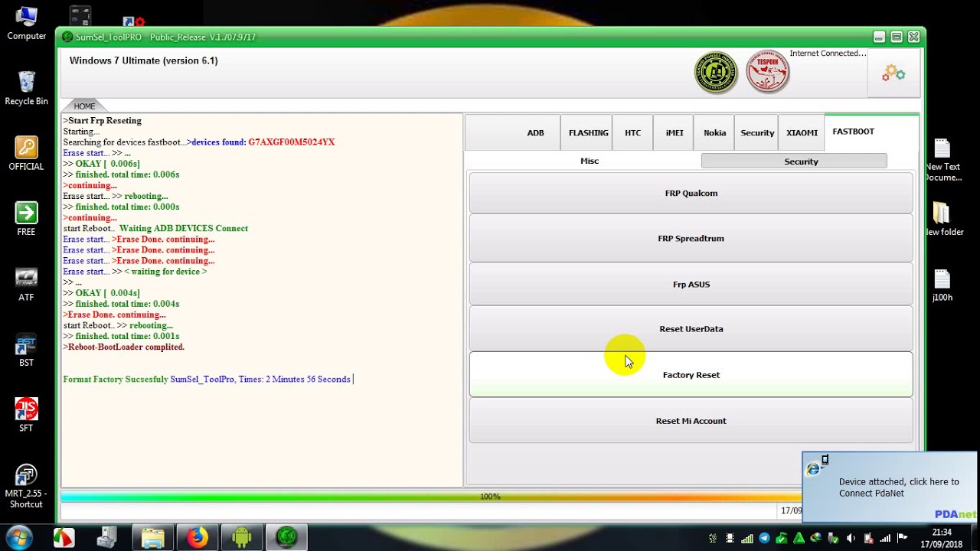Open the gears settings icon in SumSel tool
Image resolution: width=980 pixels, height=551 pixels.
pos(893,73)
